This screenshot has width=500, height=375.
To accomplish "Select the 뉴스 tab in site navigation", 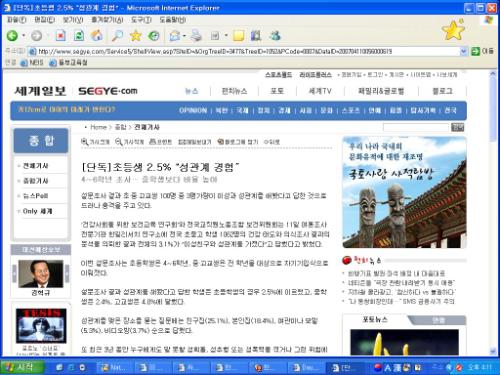I will point(192,91).
